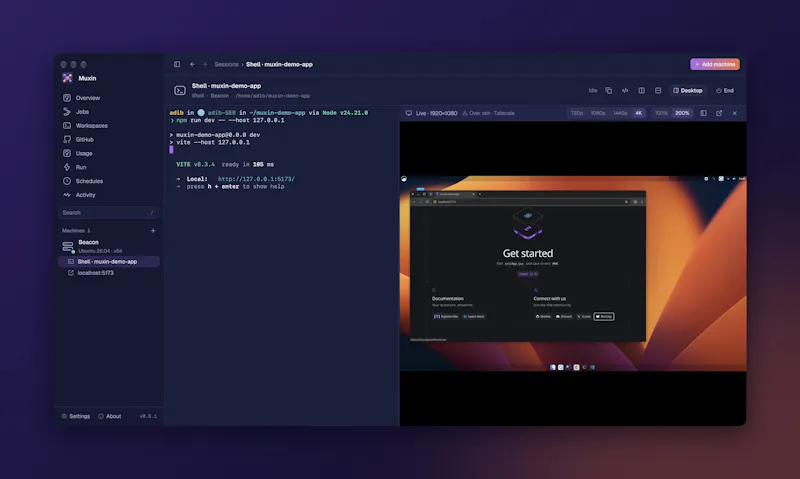Go forward with the right arrow icon

click(205, 64)
